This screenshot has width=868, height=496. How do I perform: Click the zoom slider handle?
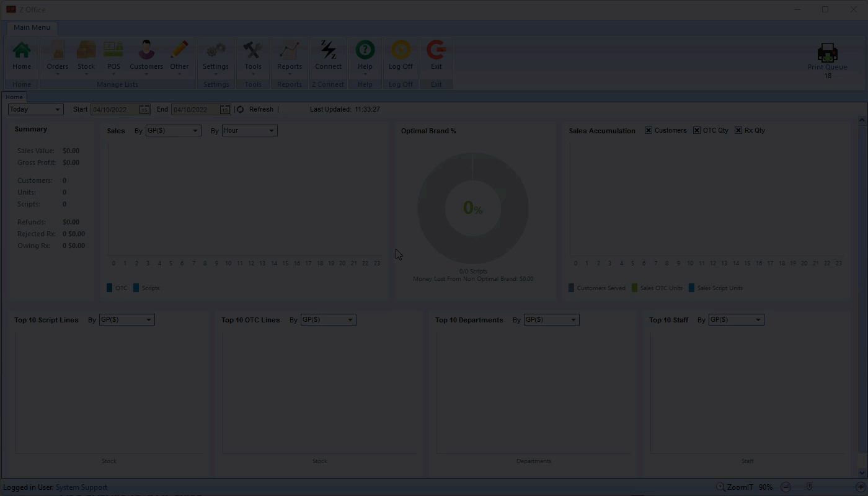pyautogui.click(x=809, y=487)
